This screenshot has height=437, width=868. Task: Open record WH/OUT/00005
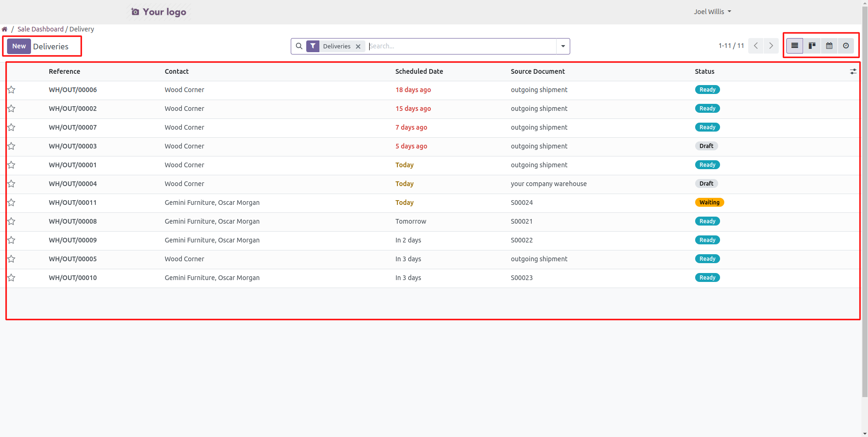point(73,259)
